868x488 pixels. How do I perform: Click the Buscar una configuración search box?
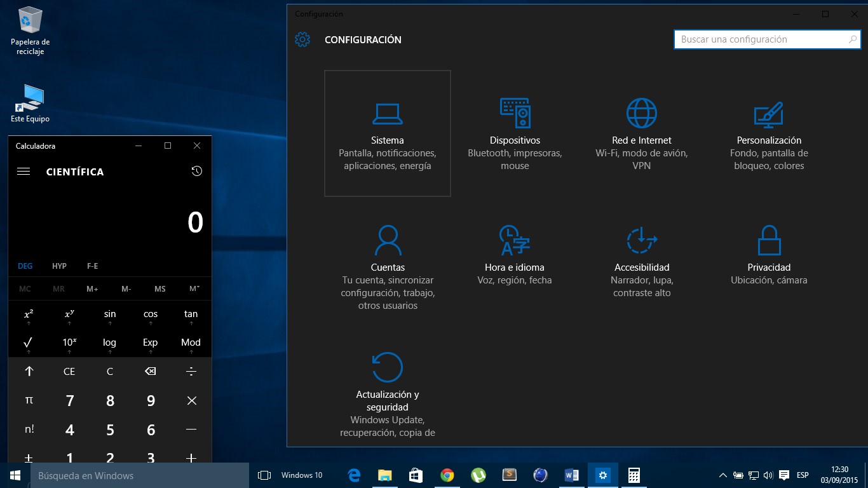(x=767, y=39)
